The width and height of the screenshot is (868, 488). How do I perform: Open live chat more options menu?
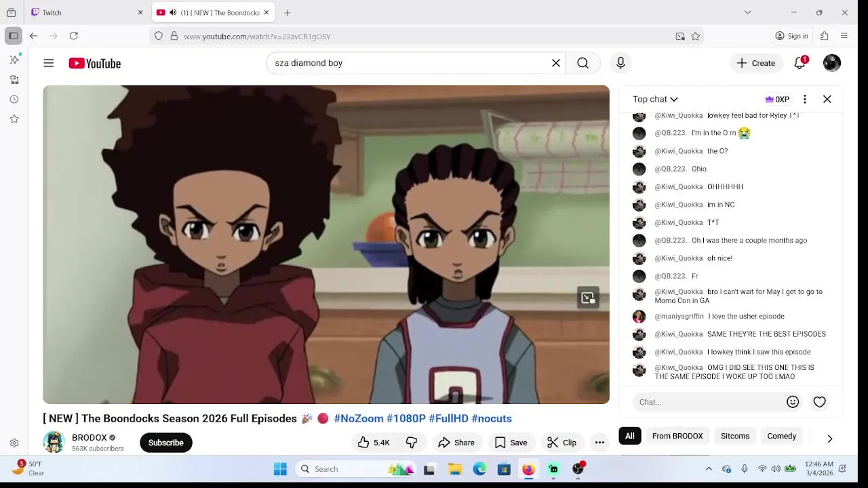tap(804, 99)
